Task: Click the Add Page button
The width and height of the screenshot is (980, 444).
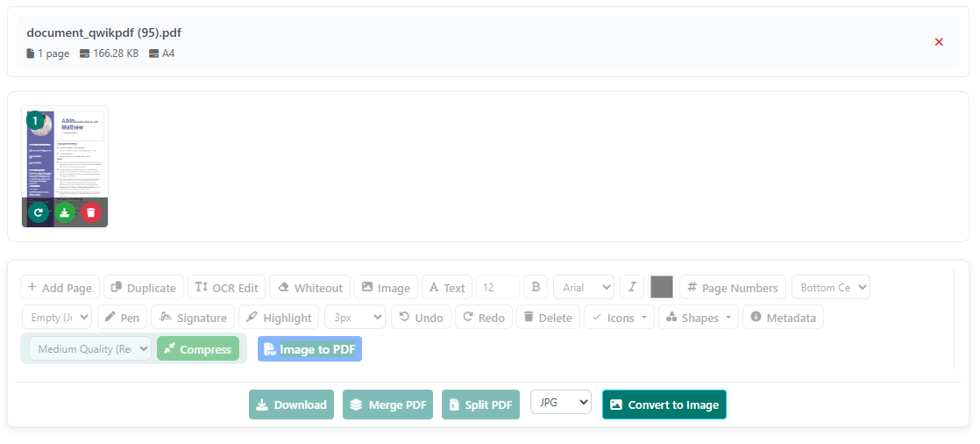Action: click(x=60, y=288)
